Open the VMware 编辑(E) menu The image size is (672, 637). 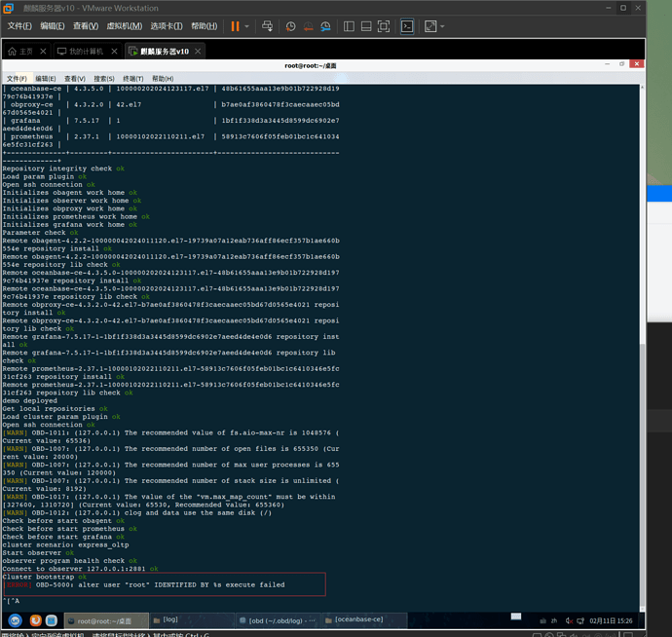tap(53, 26)
